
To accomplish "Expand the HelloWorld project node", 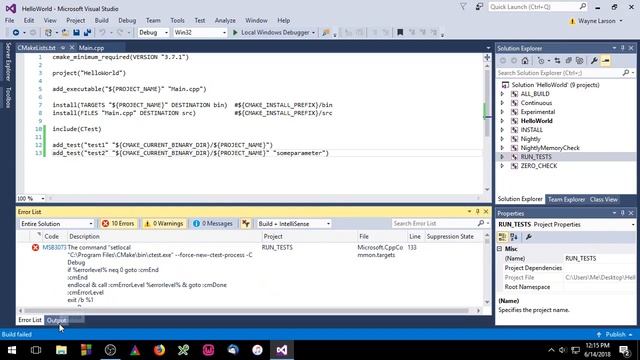I will 502,121.
